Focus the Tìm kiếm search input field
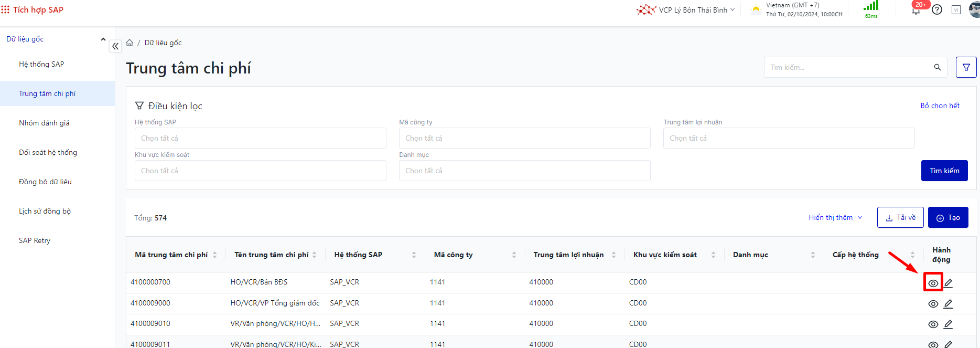Screen dimensions: 980x348 pyautogui.click(x=847, y=67)
